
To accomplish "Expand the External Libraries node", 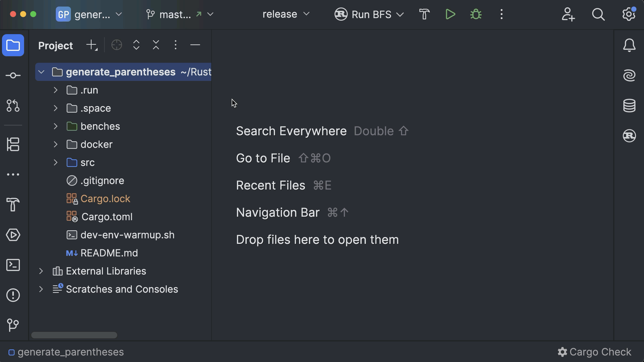I will [x=41, y=271].
